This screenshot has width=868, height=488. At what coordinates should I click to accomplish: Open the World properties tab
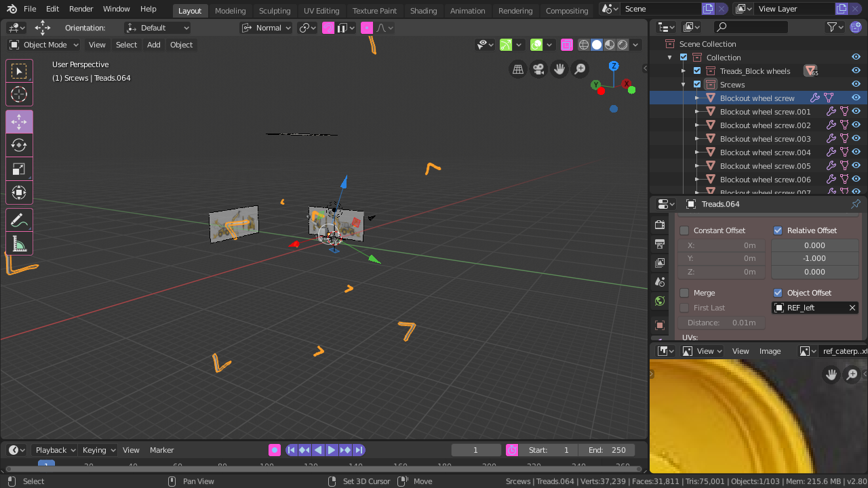click(660, 301)
